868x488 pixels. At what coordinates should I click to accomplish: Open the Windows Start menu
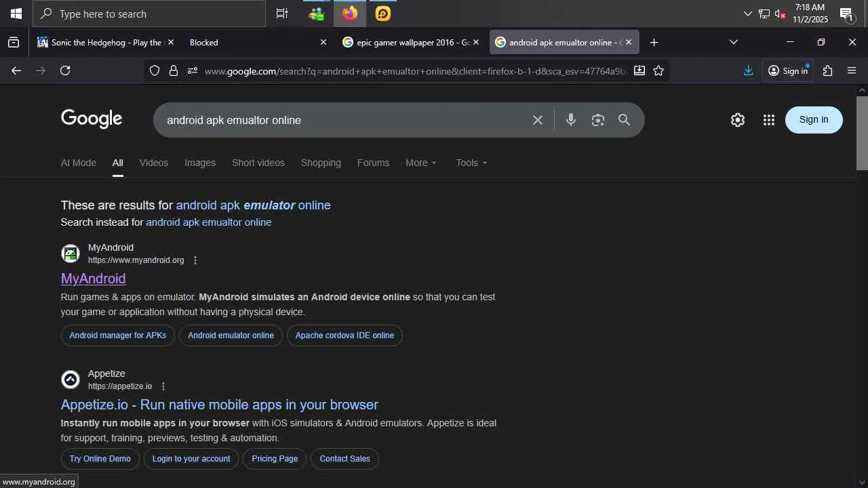pyautogui.click(x=16, y=14)
